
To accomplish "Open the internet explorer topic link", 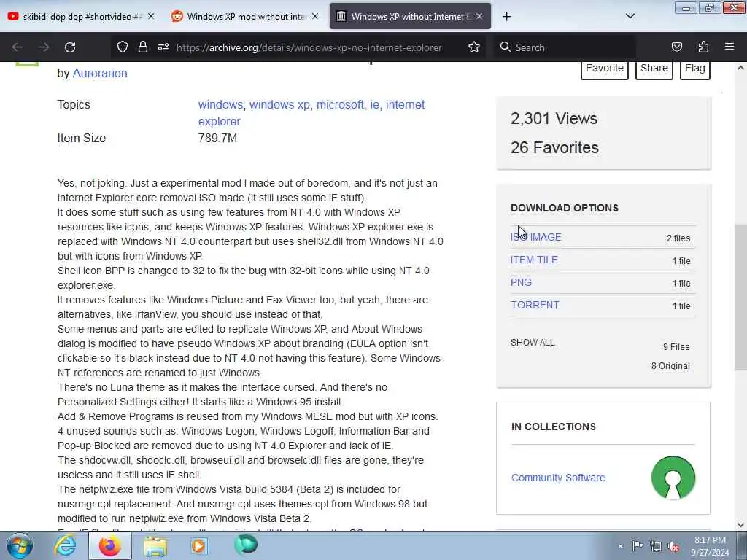I will pyautogui.click(x=311, y=113).
